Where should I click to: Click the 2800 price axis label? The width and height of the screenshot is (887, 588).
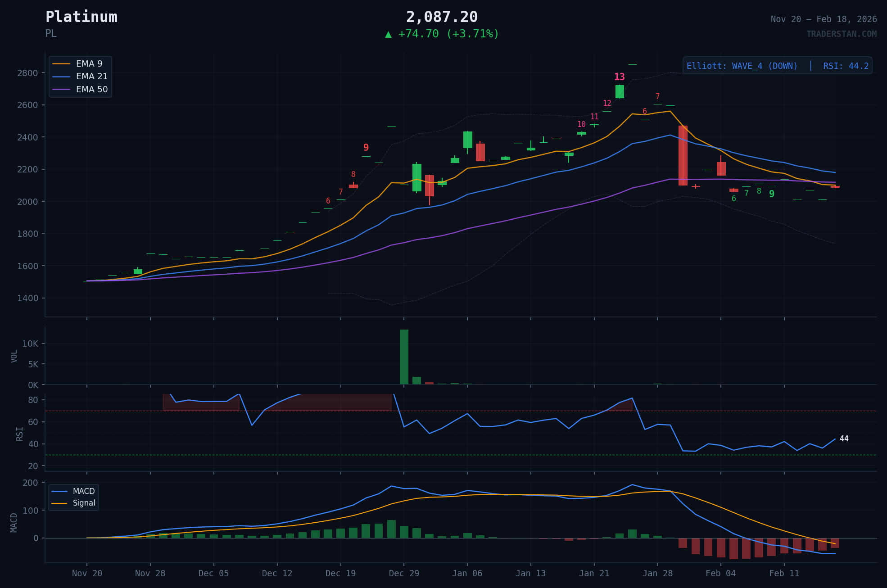pos(27,73)
